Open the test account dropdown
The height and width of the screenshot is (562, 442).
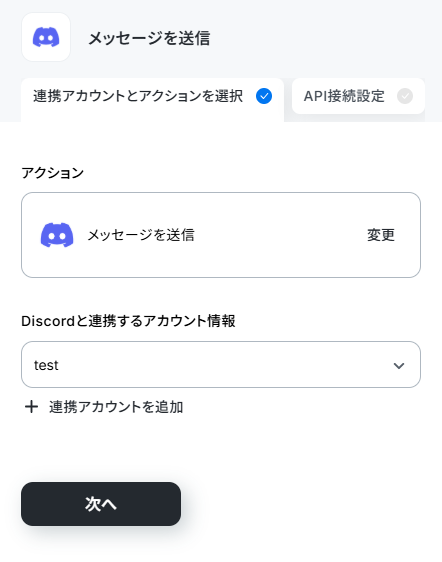click(221, 365)
